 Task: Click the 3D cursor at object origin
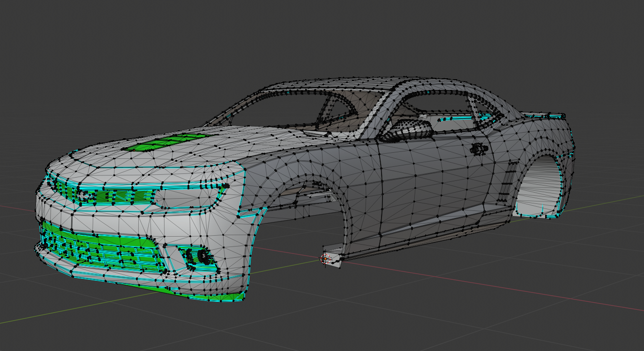point(325,258)
